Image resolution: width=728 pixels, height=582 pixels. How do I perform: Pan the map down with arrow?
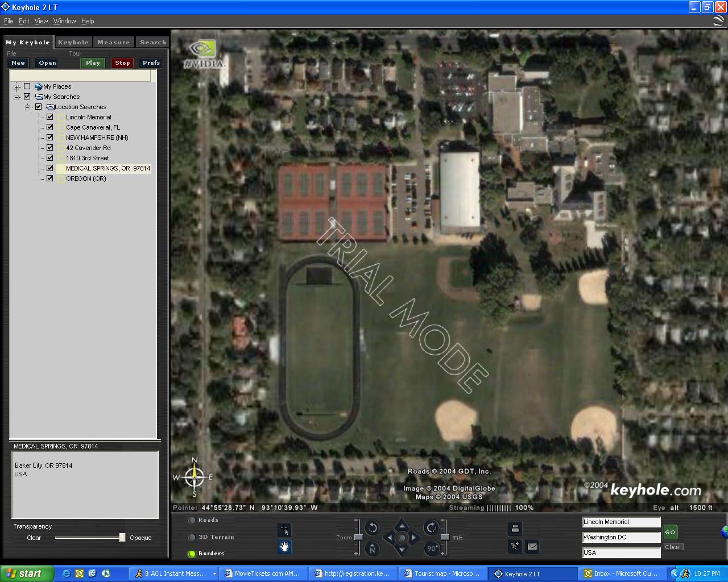(x=402, y=550)
